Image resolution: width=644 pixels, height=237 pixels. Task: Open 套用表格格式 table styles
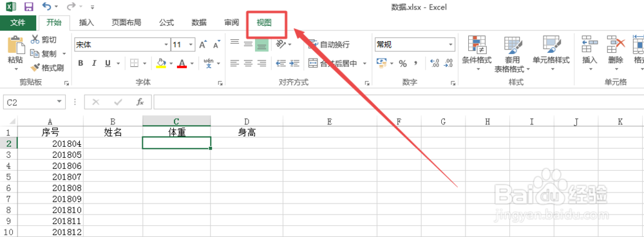512,54
